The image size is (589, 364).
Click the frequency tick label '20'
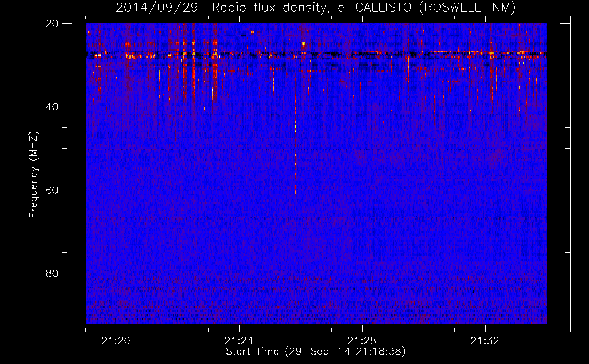(52, 24)
